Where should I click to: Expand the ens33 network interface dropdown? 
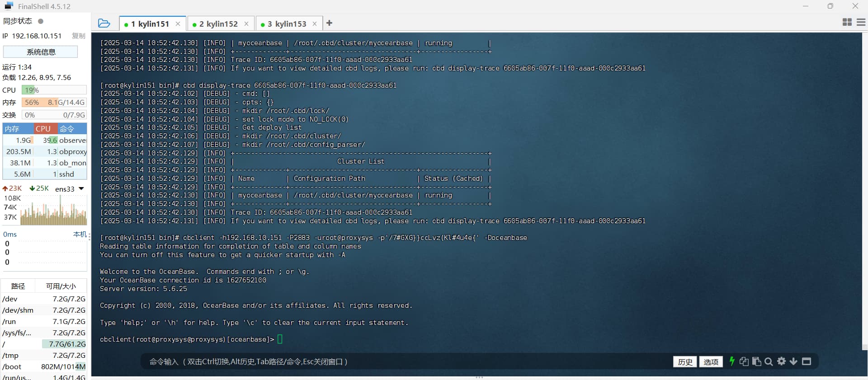coord(81,188)
